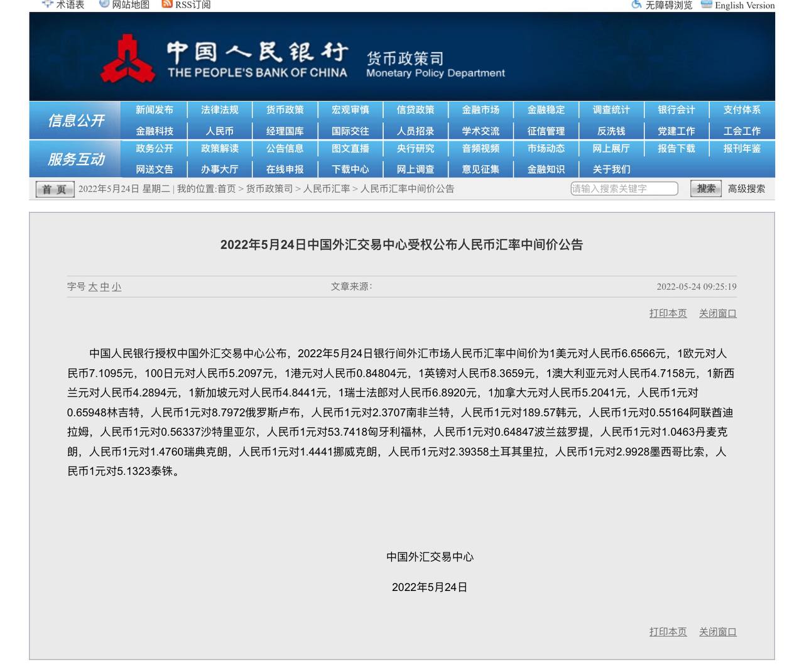Open the 货币政策 menu item

(285, 110)
